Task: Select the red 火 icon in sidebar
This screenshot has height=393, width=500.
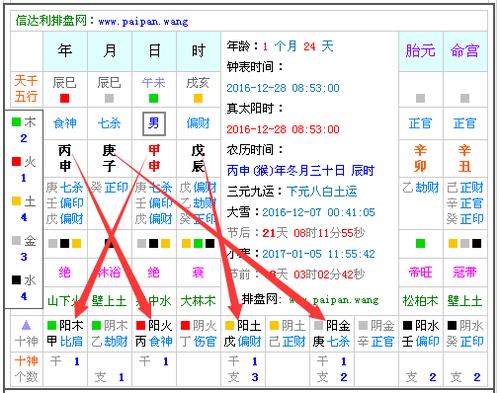Action: click(x=16, y=162)
